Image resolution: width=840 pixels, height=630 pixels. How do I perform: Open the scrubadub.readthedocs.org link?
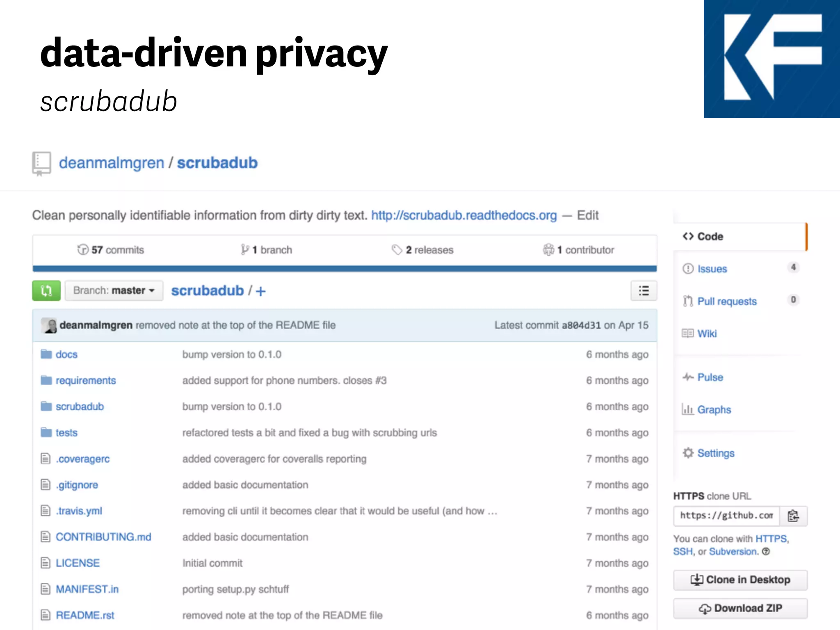pos(464,215)
